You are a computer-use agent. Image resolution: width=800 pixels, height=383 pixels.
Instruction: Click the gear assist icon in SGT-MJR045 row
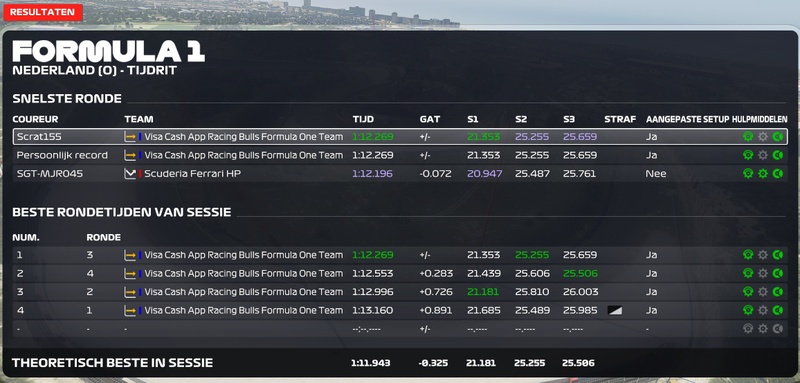click(763, 174)
